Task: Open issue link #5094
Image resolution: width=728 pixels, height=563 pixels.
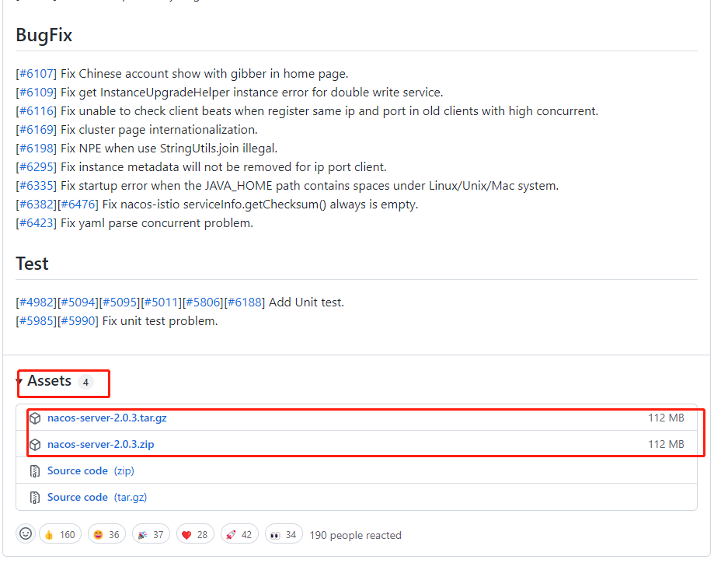Action: pyautogui.click(x=78, y=302)
